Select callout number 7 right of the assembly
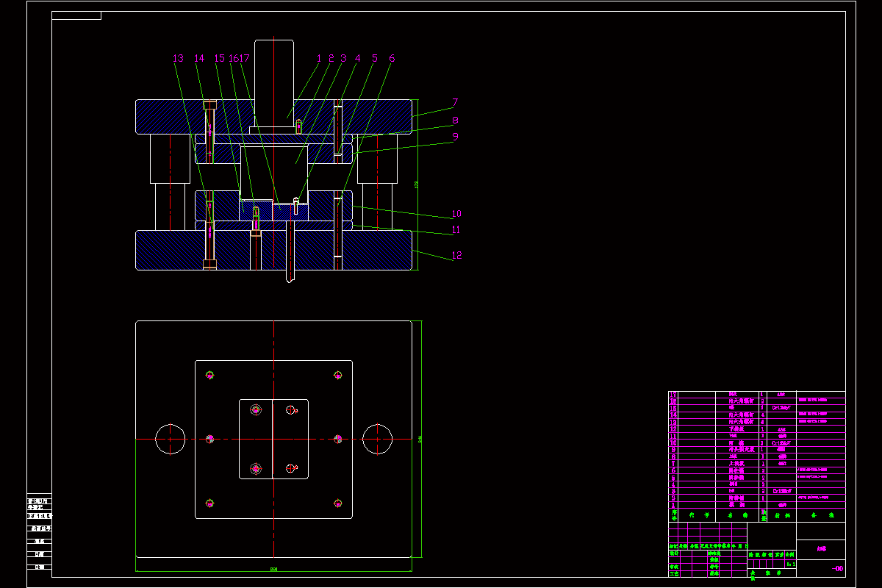 456,102
